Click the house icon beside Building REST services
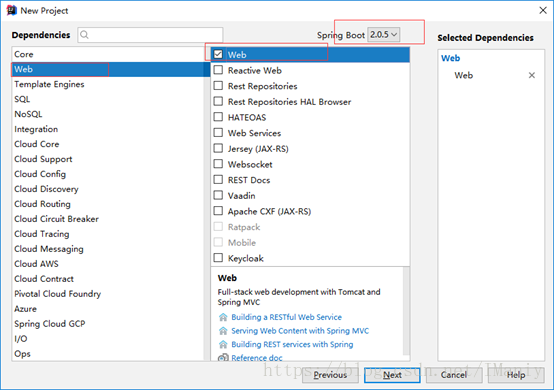The height and width of the screenshot is (390, 554). click(x=223, y=344)
